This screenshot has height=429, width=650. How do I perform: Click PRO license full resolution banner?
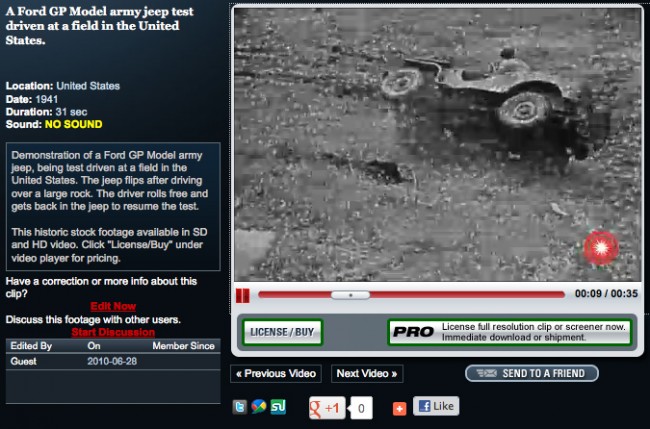[509, 332]
